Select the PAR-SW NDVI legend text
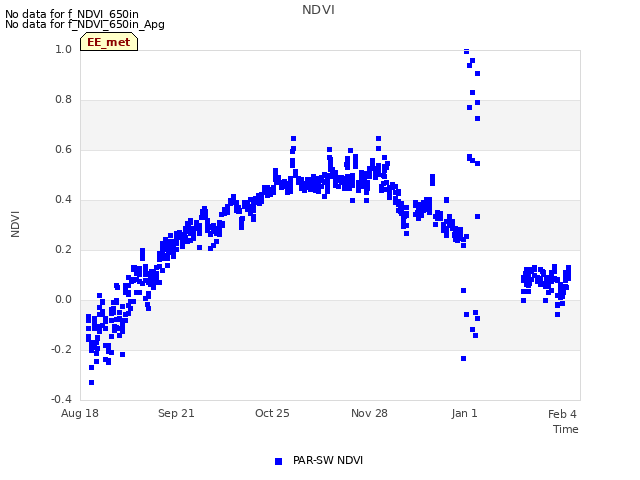 pos(328,460)
